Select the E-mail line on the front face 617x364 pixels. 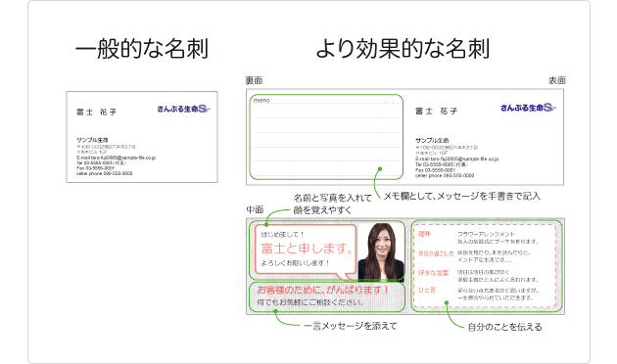pyautogui.click(x=456, y=159)
